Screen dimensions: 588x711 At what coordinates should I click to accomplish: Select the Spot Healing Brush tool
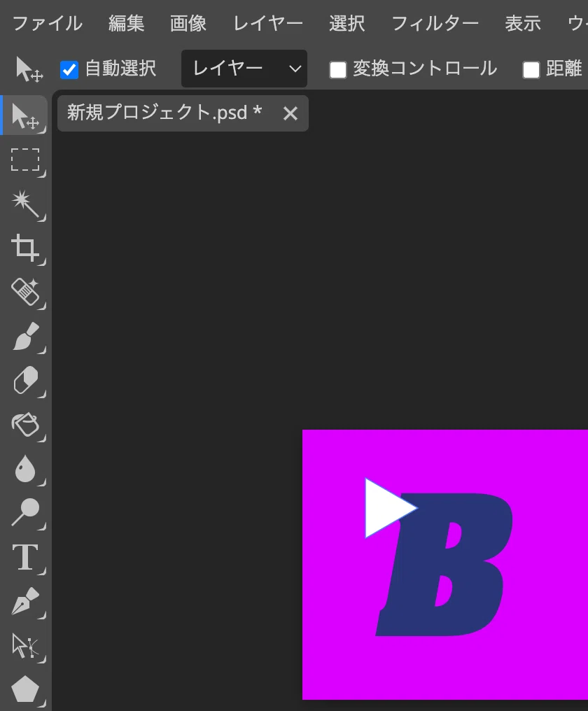tap(25, 292)
